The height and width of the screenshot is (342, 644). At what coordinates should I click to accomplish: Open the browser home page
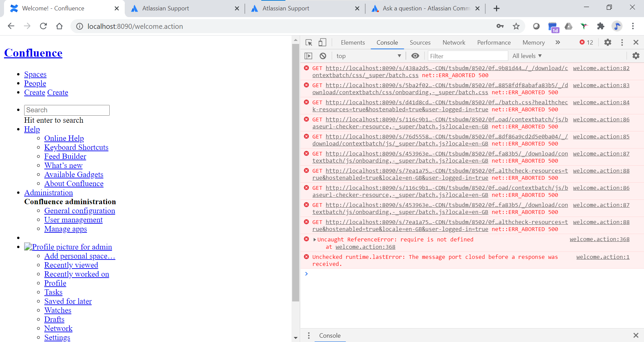[x=59, y=26]
